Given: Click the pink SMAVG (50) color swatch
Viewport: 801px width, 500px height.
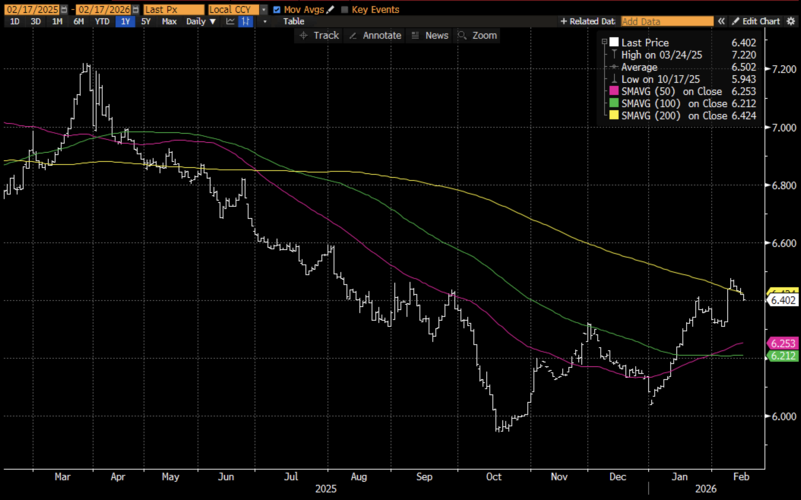Looking at the screenshot, I should [x=614, y=91].
